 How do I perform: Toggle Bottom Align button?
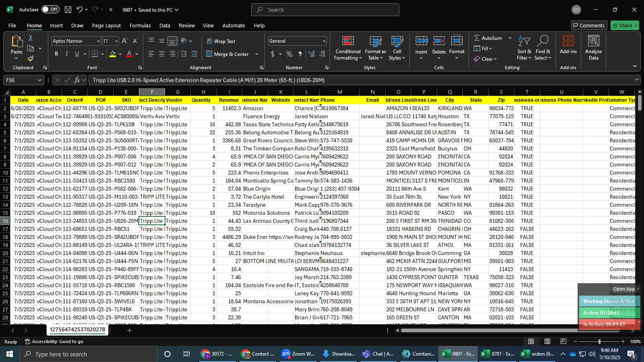(172, 41)
